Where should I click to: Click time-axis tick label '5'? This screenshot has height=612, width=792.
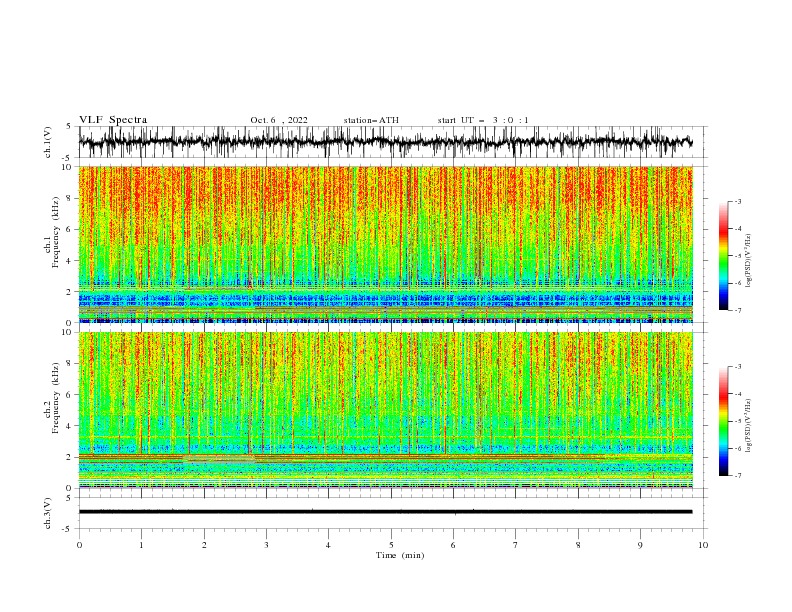pyautogui.click(x=391, y=545)
